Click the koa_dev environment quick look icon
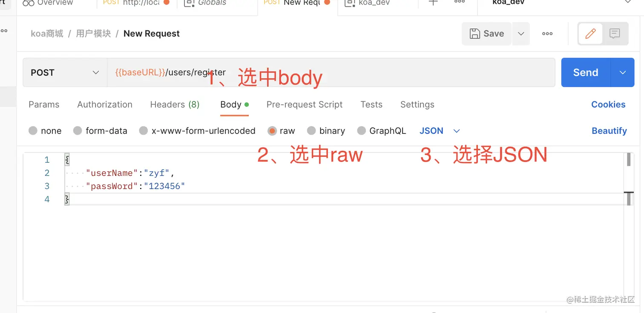 (350, 3)
